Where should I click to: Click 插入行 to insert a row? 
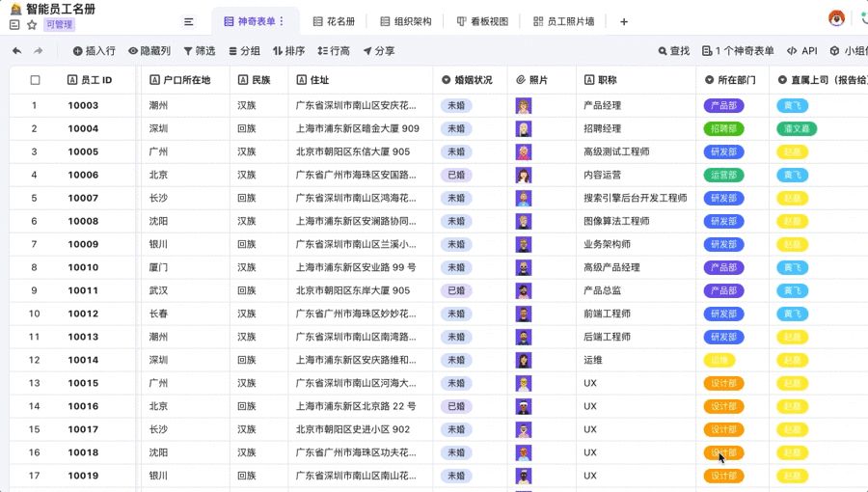click(95, 51)
